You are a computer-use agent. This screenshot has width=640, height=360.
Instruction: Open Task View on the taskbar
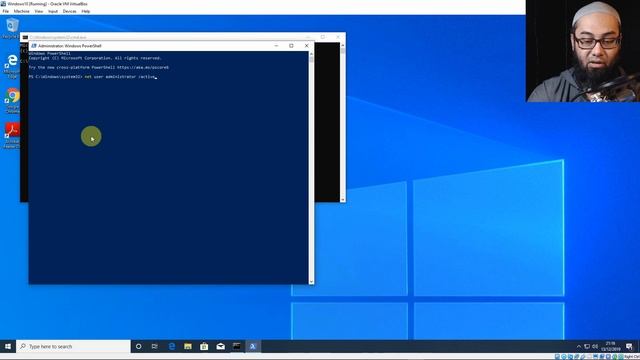(x=155, y=346)
